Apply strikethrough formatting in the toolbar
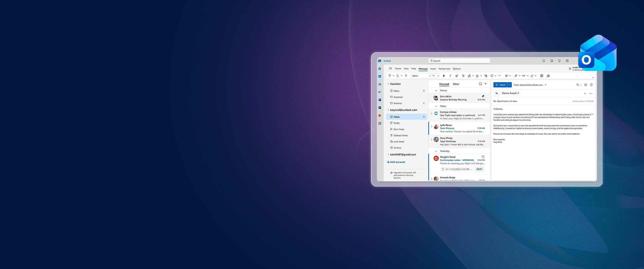Viewport: 644px width, 269px height. [463, 76]
